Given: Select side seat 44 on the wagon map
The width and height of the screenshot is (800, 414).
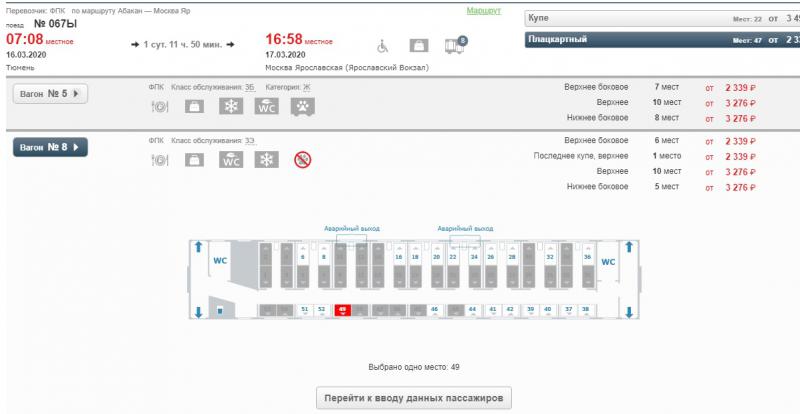Looking at the screenshot, I should point(472,310).
